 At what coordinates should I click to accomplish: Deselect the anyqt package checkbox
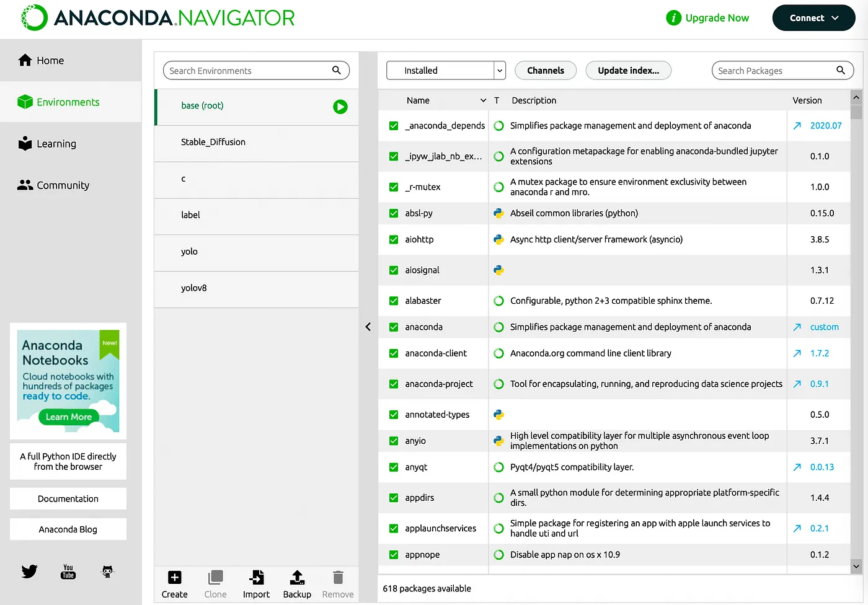(394, 467)
